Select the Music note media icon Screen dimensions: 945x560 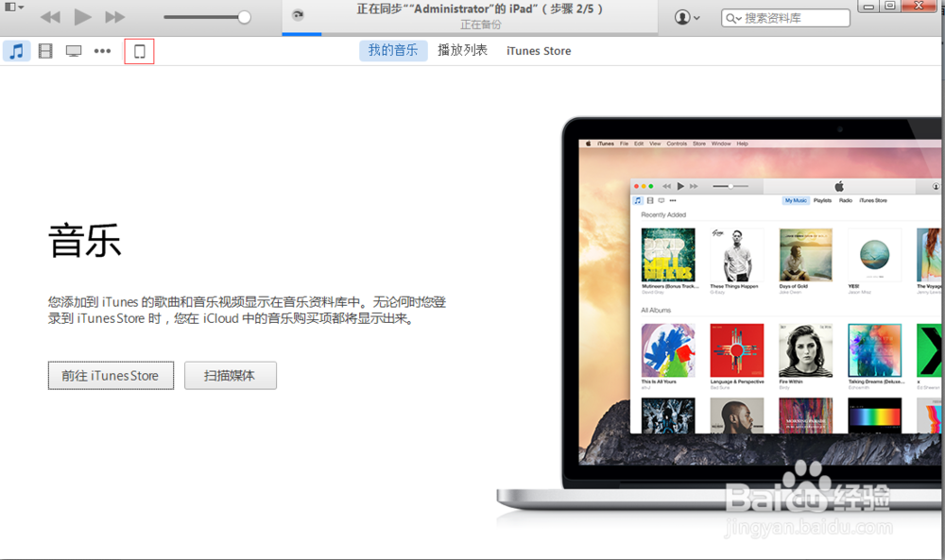pos(16,51)
